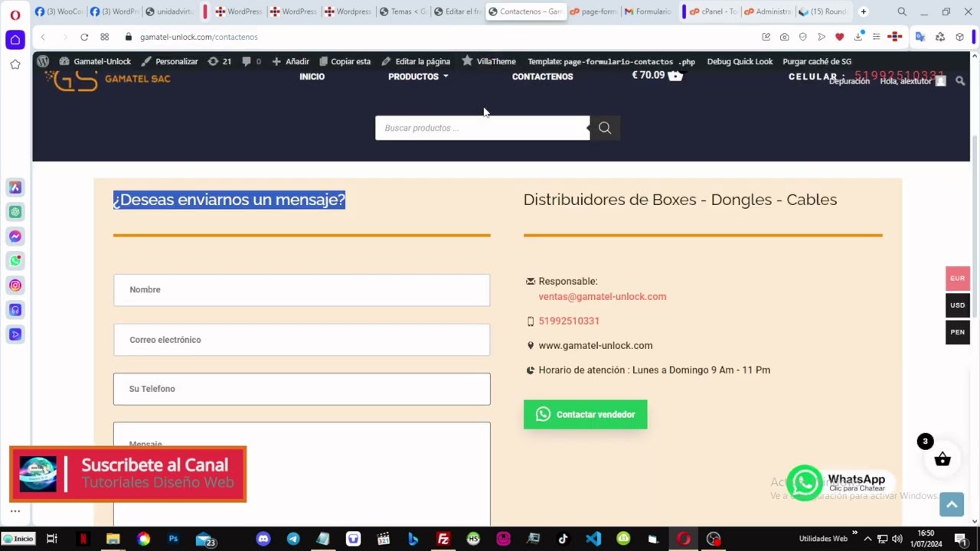Screen dimensions: 980x551
Task: Click Purgar caché de SG
Action: click(817, 61)
